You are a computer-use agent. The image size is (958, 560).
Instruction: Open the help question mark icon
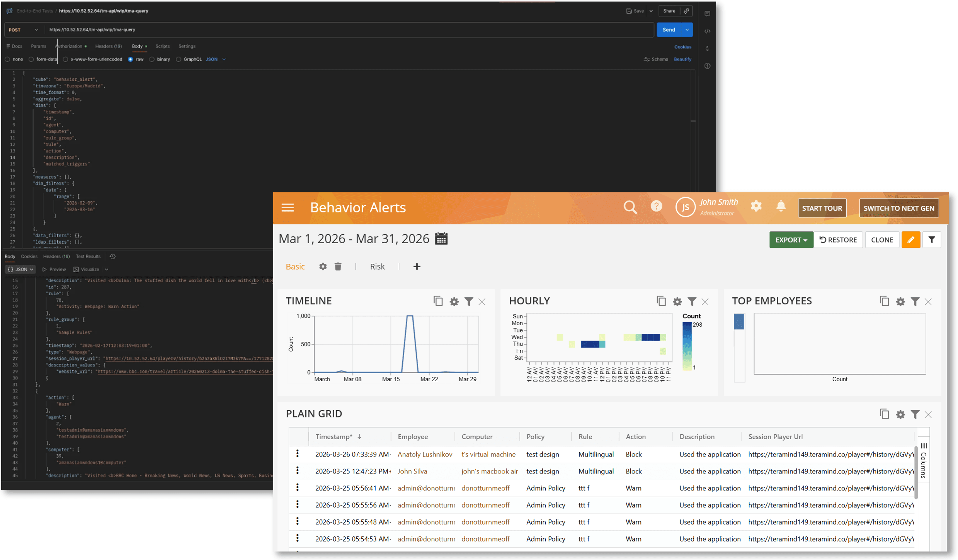pos(656,206)
